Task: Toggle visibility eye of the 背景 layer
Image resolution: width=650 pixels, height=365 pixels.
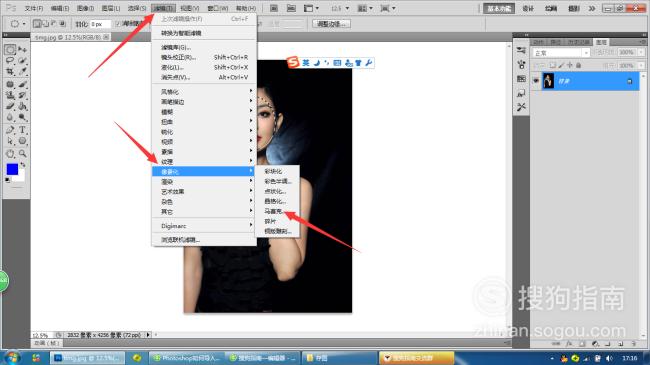Action: 536,81
